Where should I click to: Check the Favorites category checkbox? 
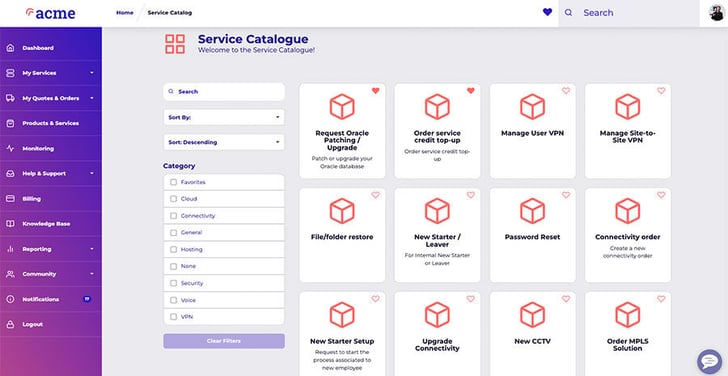(173, 182)
